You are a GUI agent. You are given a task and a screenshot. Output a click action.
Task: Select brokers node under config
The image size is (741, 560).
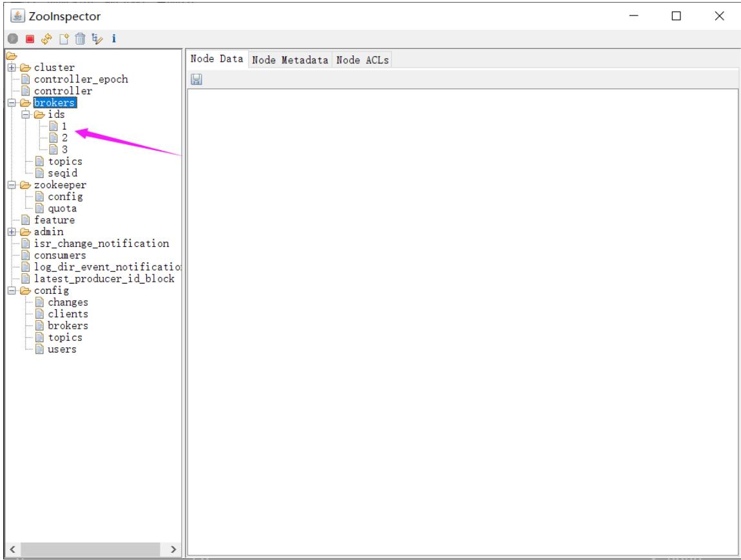pos(68,326)
